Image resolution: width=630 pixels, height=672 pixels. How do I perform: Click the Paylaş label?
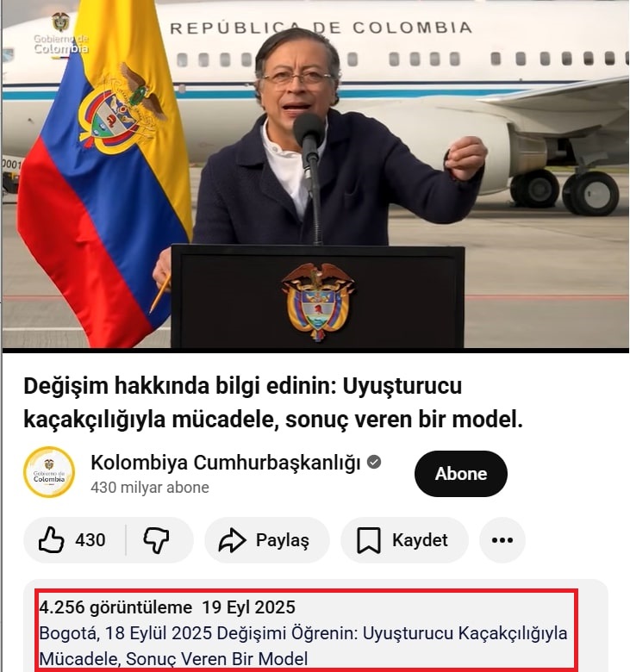(282, 540)
